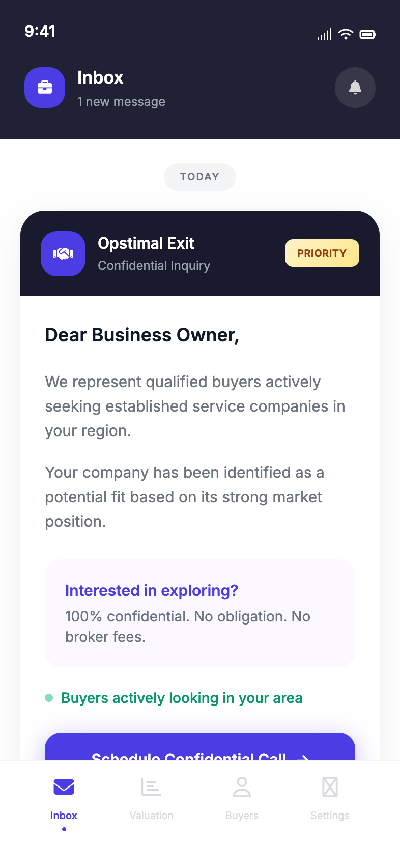400x868 pixels.
Task: Tap the 9:41 clock
Action: (x=40, y=31)
